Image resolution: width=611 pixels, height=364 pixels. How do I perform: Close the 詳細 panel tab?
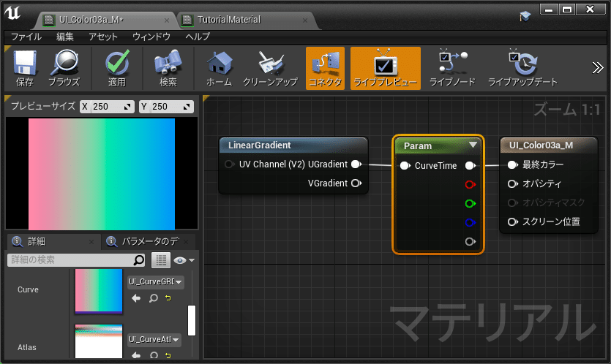(91, 242)
